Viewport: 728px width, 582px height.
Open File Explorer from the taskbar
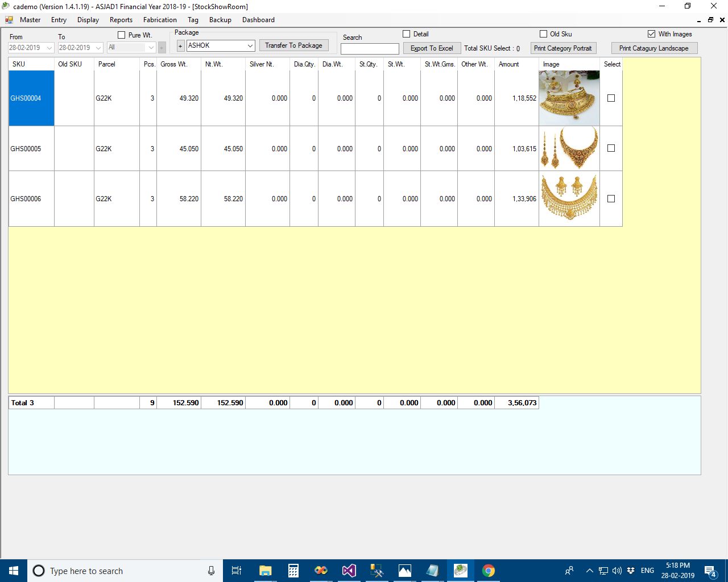coord(265,571)
